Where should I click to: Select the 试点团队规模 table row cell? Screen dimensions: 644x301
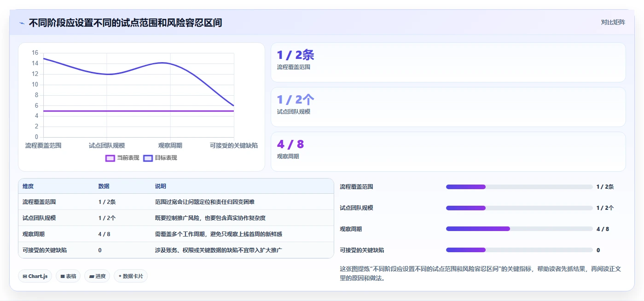click(x=39, y=218)
